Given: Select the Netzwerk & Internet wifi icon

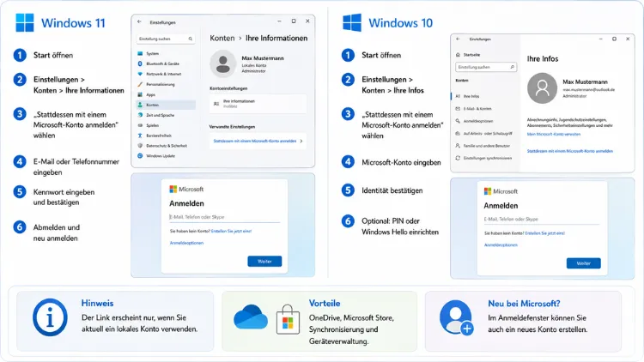Looking at the screenshot, I should [x=140, y=74].
